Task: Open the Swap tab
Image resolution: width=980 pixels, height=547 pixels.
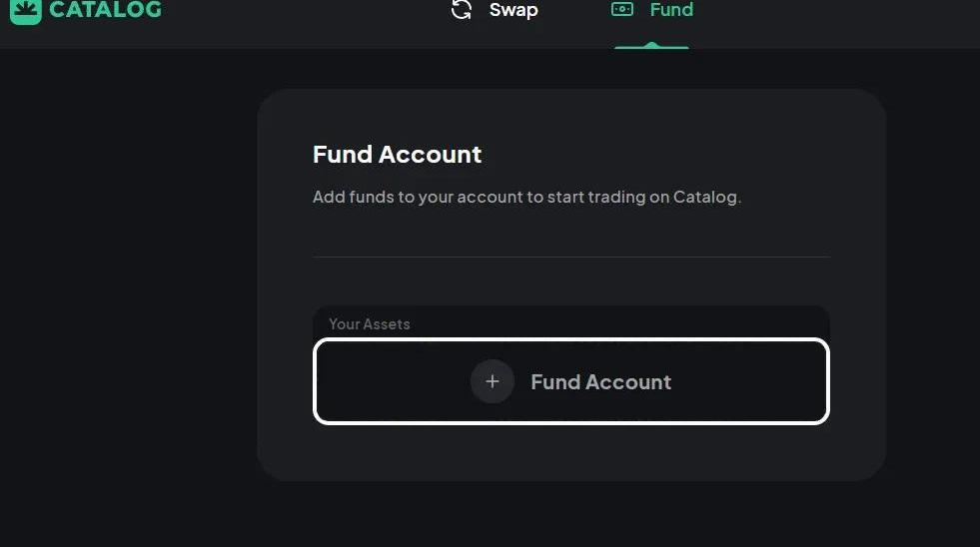Action: tap(512, 10)
